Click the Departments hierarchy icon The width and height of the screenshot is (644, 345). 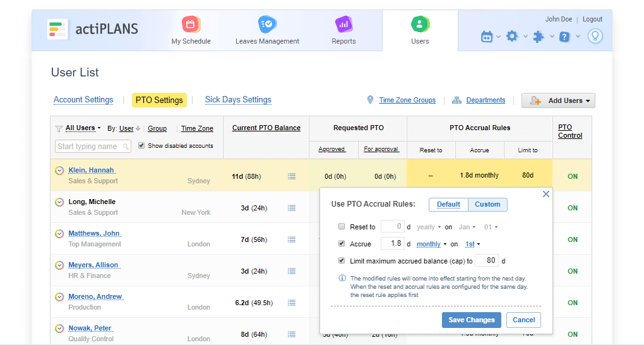point(456,100)
